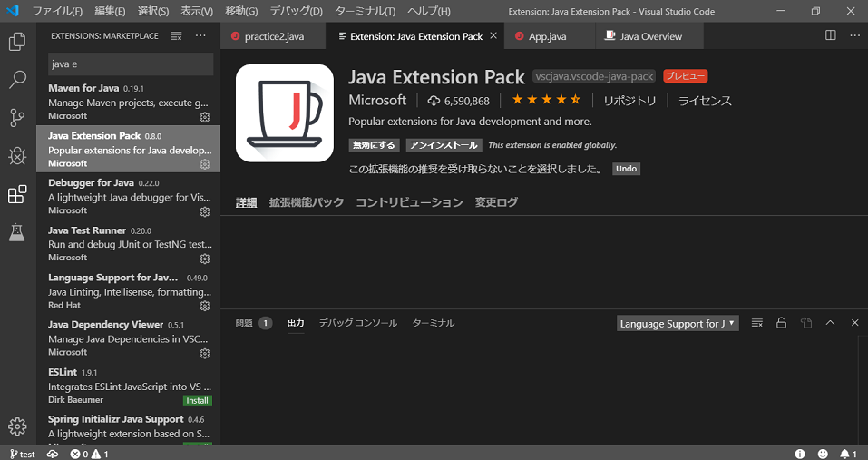The width and height of the screenshot is (868, 460).
Task: Open the 表示(V) menu
Action: 197,11
